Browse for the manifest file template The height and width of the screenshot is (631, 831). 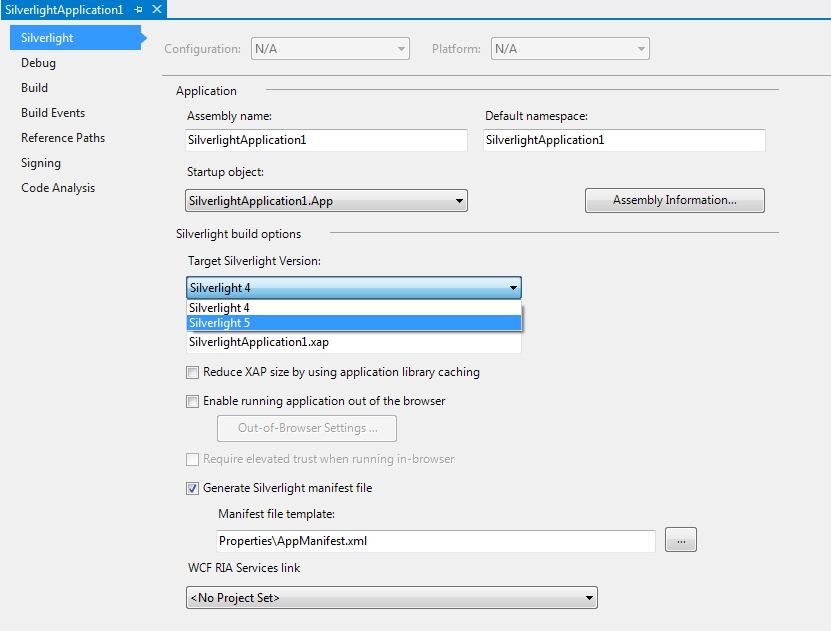680,541
